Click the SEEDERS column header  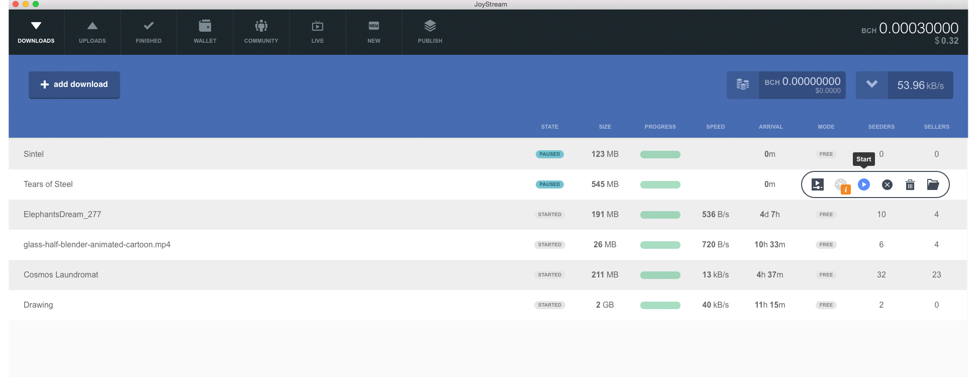click(881, 127)
